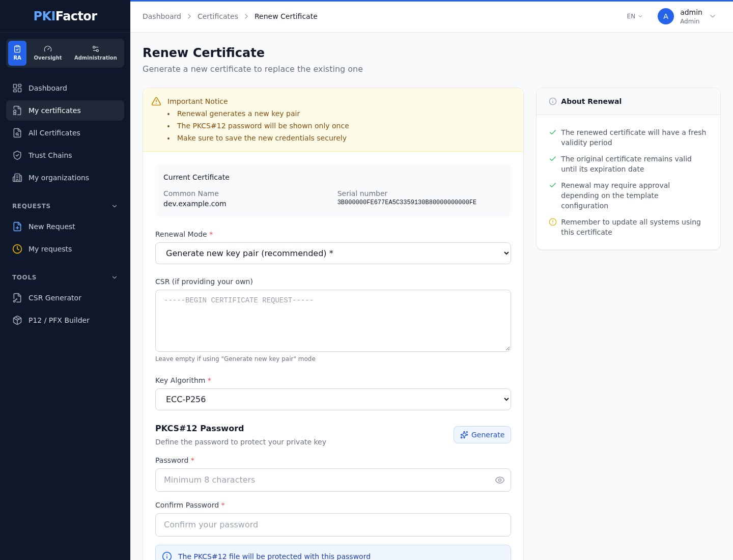Click the blue info icon in password note
This screenshot has width=733, height=560.
point(167,556)
